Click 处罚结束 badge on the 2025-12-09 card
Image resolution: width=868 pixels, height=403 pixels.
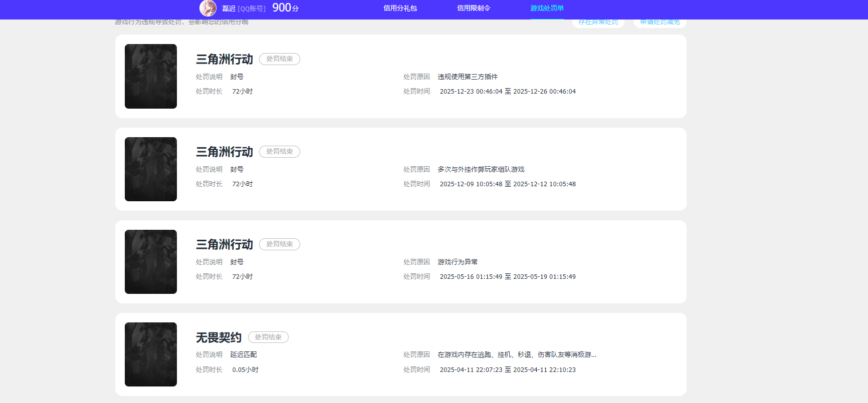(x=280, y=152)
